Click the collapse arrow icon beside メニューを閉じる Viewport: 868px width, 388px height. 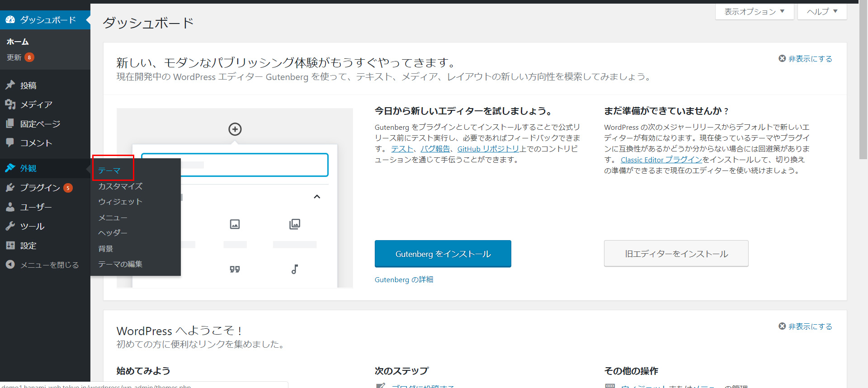[10, 265]
